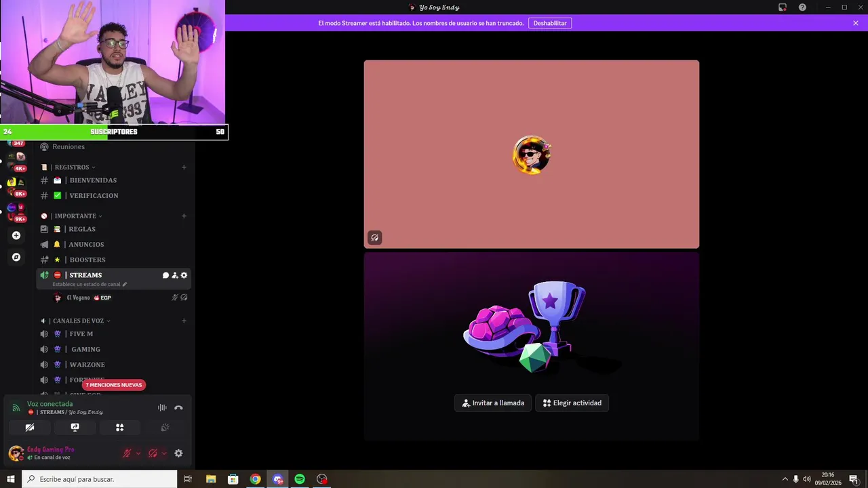Click Elegir actividad button
868x488 pixels.
pos(572,403)
